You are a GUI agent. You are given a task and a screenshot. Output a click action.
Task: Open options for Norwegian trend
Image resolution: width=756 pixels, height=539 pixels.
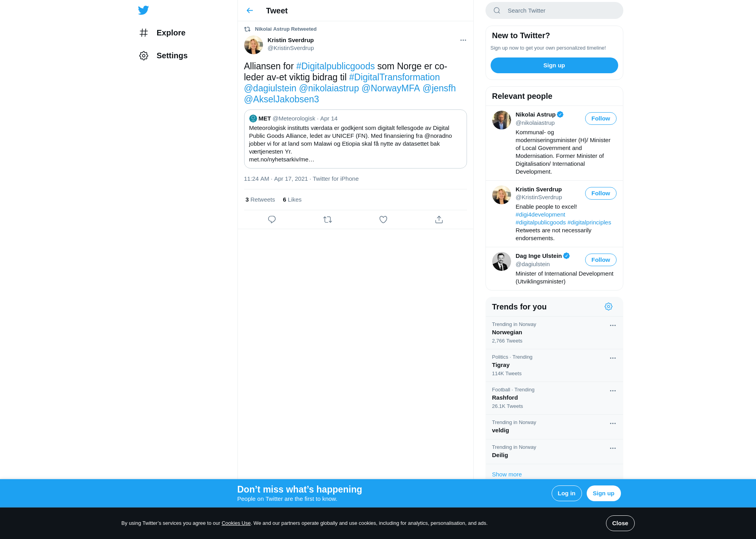point(613,326)
